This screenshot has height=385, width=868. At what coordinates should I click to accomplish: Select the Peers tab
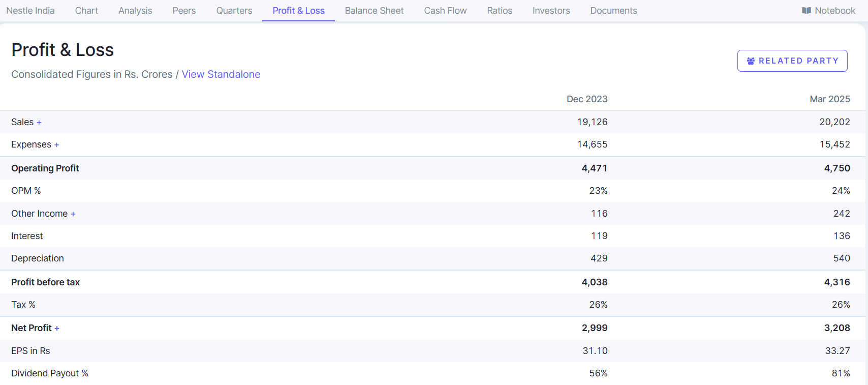(x=184, y=11)
